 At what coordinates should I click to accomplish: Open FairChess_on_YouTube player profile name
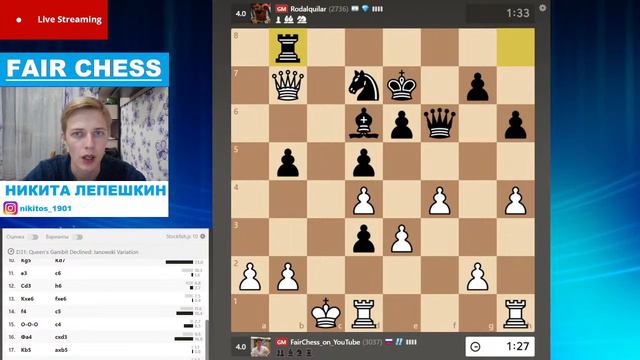click(325, 342)
